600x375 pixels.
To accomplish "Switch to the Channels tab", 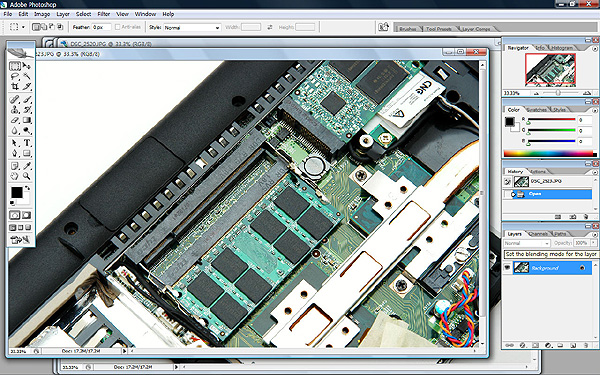I will 538,234.
